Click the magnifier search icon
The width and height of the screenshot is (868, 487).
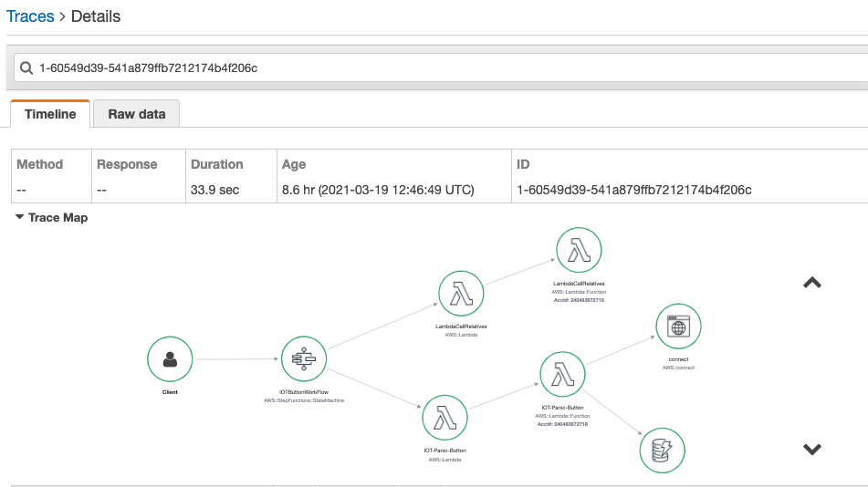pos(26,68)
